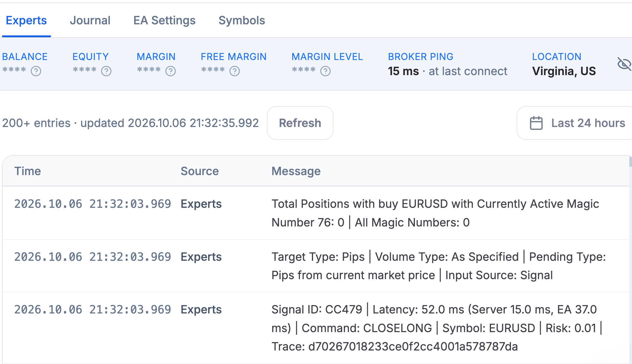This screenshot has width=632, height=364.
Task: Click the Experts source in Signal ID row
Action: [x=201, y=310]
